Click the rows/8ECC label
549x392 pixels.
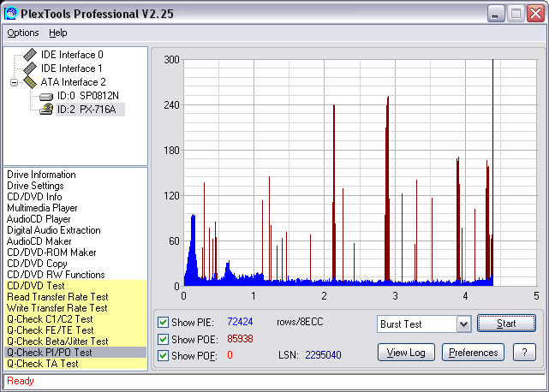[300, 322]
